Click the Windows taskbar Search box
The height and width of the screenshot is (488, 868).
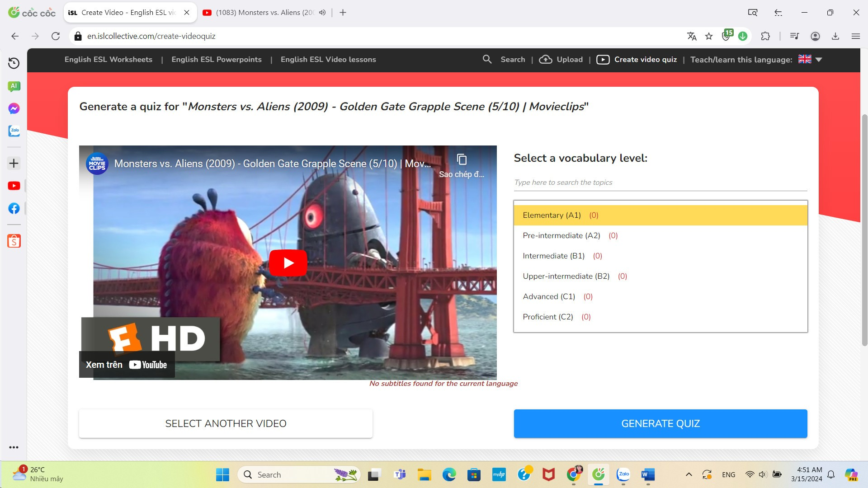(x=299, y=474)
